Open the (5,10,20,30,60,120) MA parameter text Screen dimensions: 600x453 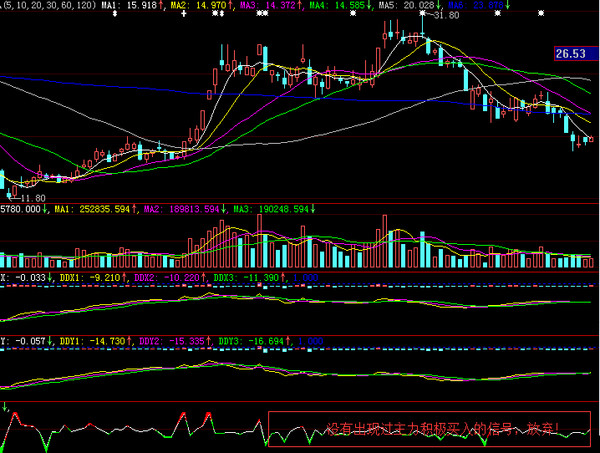(x=48, y=5)
